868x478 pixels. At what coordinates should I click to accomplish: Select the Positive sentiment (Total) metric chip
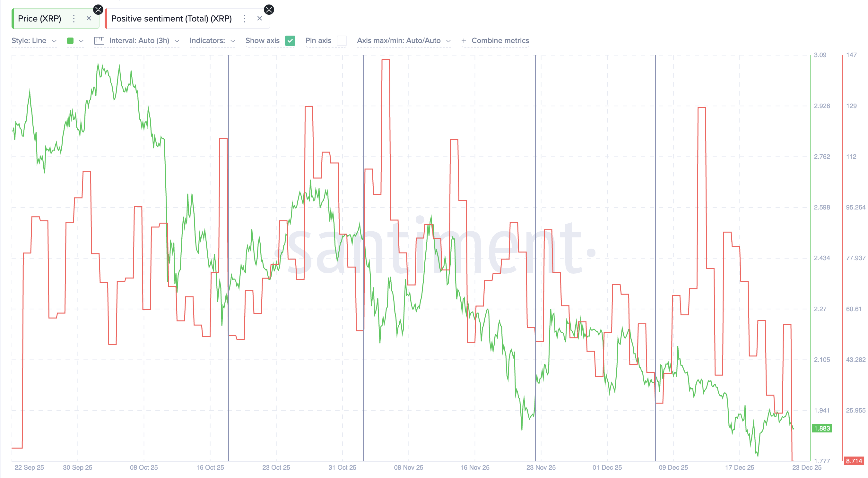tap(172, 19)
